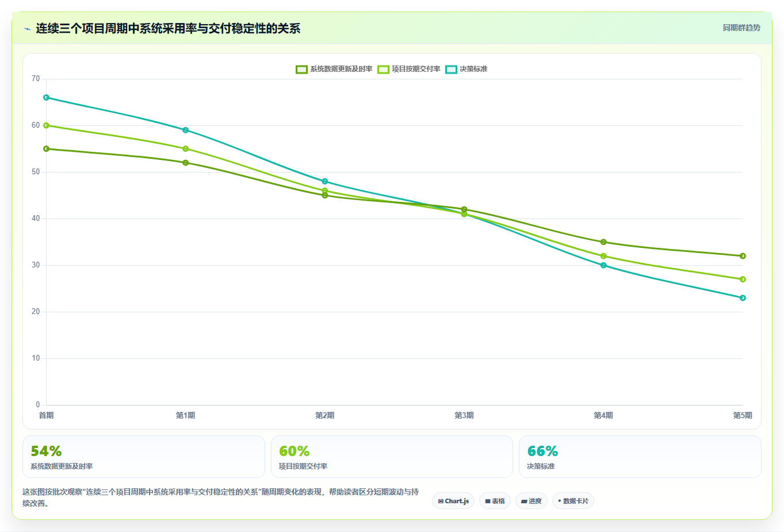Click the chart description paragraph
This screenshot has width=784, height=532.
pyautogui.click(x=221, y=497)
